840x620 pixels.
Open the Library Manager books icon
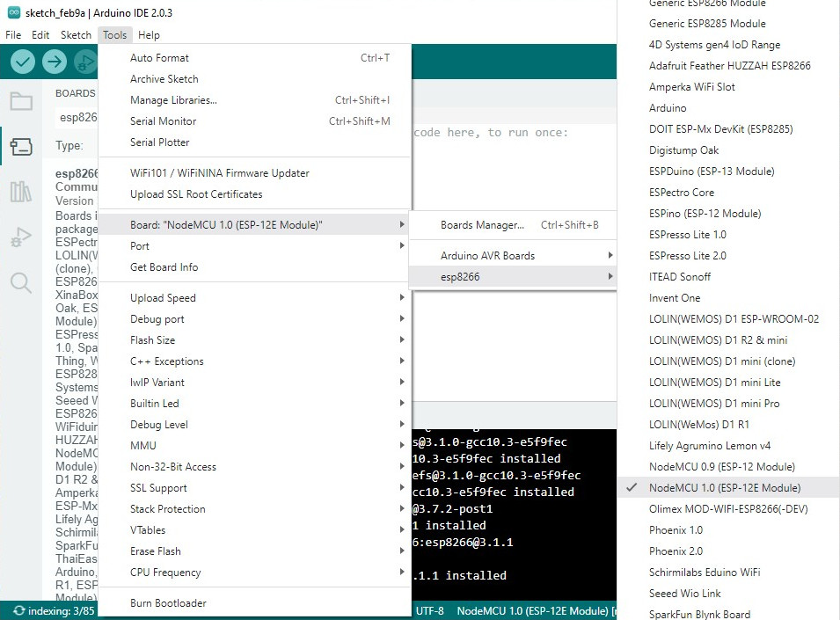point(21,192)
